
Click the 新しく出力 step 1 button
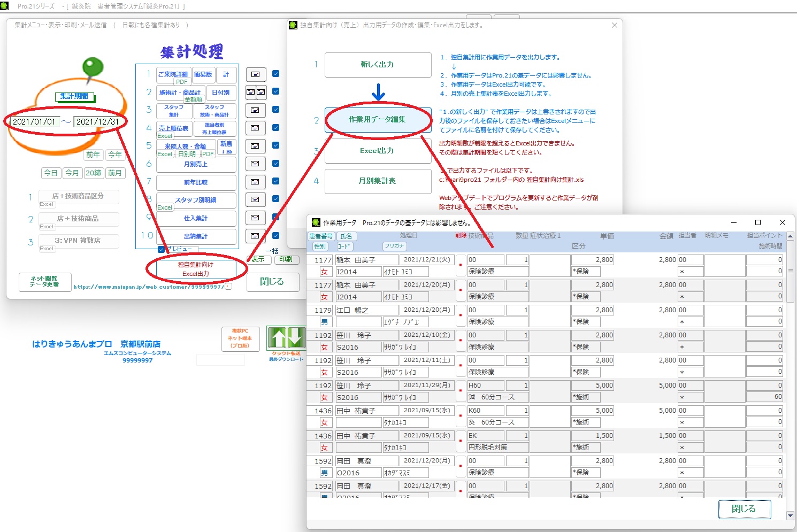378,65
